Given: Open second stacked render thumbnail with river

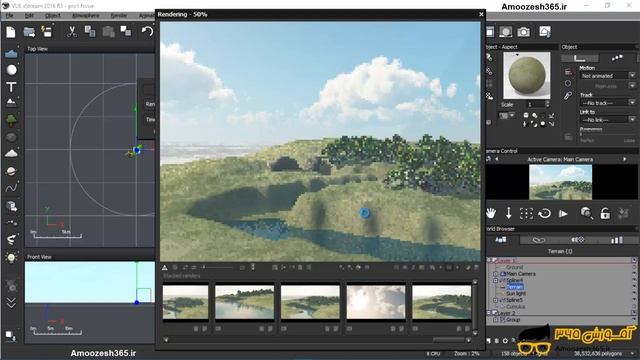Looking at the screenshot, I should pyautogui.click(x=244, y=302).
